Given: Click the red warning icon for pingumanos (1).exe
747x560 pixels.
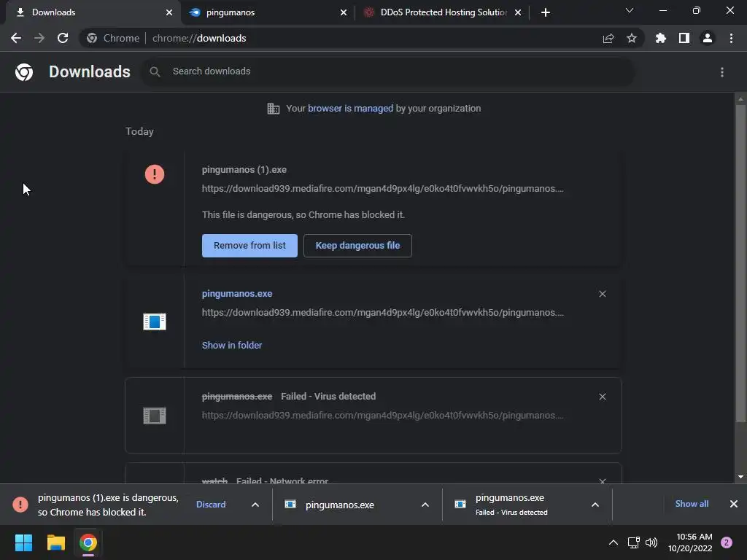Looking at the screenshot, I should coord(155,174).
